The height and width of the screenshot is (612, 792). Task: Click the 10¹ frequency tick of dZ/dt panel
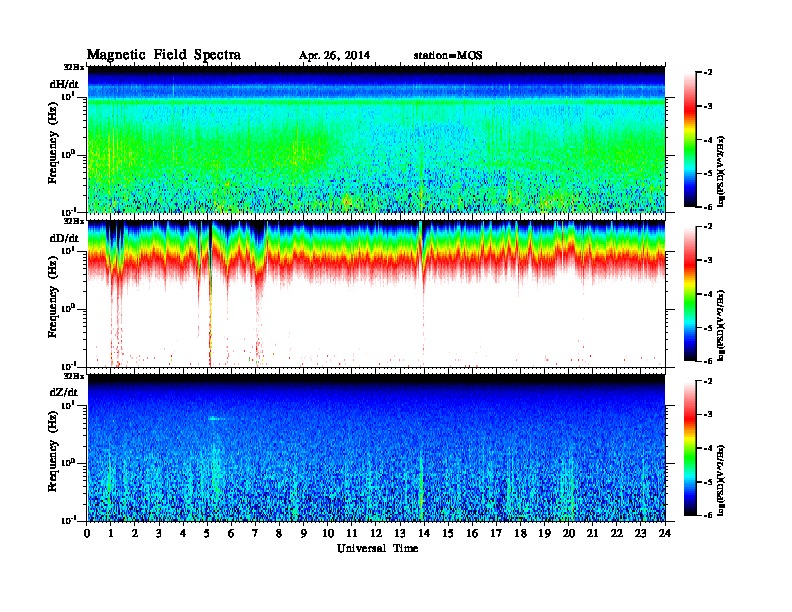tap(68, 405)
